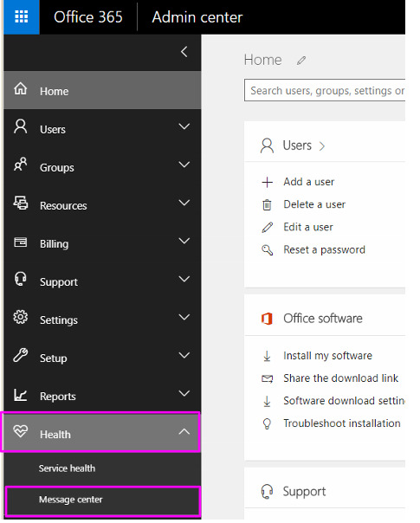Image resolution: width=420 pixels, height=523 pixels.
Task: Click the Groups people icon in sidebar
Action: click(20, 165)
